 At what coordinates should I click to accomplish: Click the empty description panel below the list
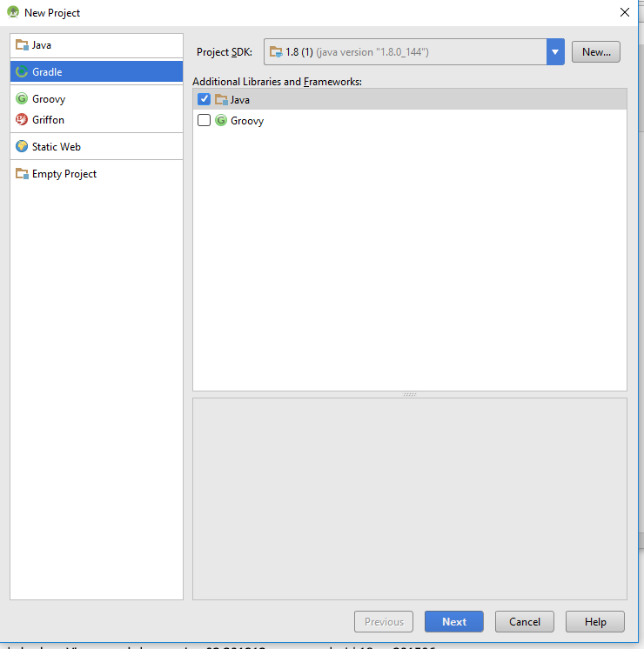[x=410, y=498]
